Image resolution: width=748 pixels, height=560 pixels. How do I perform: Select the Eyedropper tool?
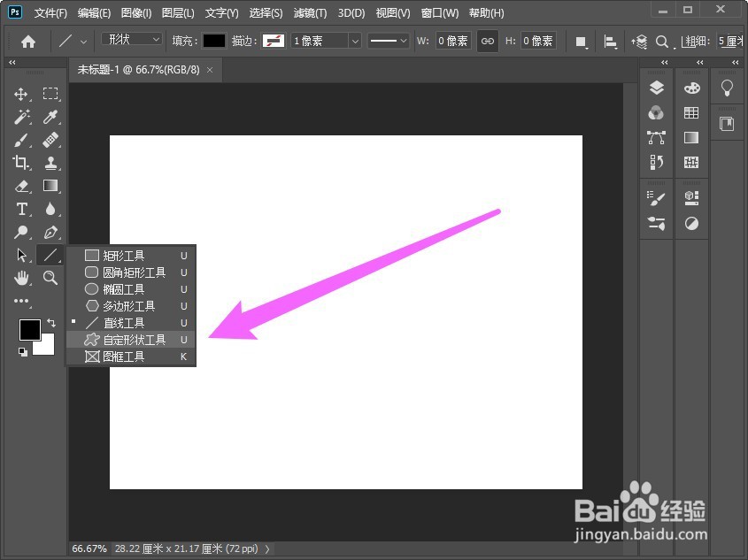[50, 117]
